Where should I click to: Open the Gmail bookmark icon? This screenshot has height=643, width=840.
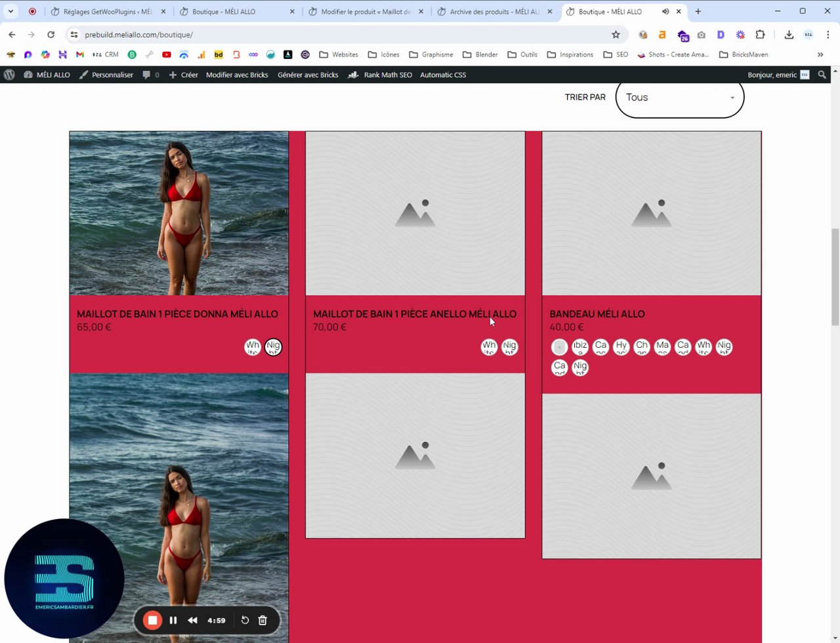(x=80, y=54)
